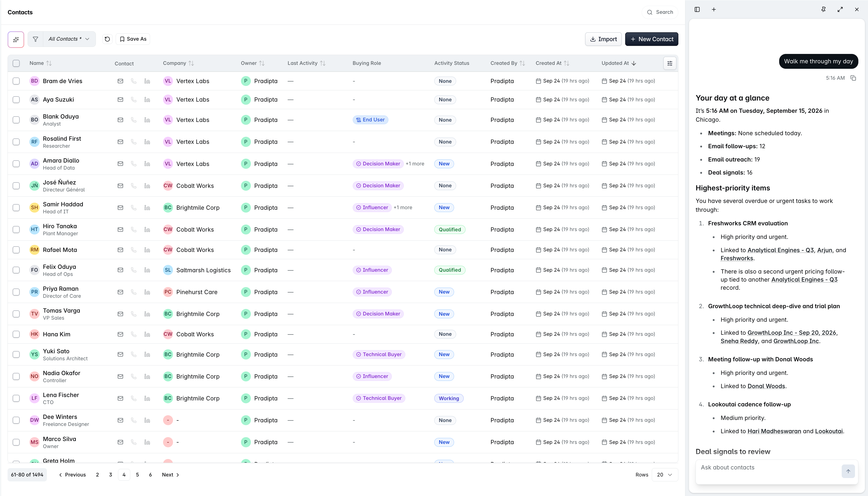Open Lena Fischer's LinkedIn icon
Screen dimensions: 868x496
pyautogui.click(x=147, y=398)
